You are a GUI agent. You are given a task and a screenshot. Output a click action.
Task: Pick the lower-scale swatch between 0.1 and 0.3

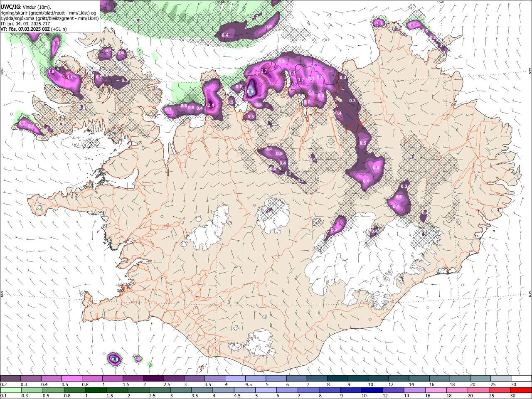(11, 390)
